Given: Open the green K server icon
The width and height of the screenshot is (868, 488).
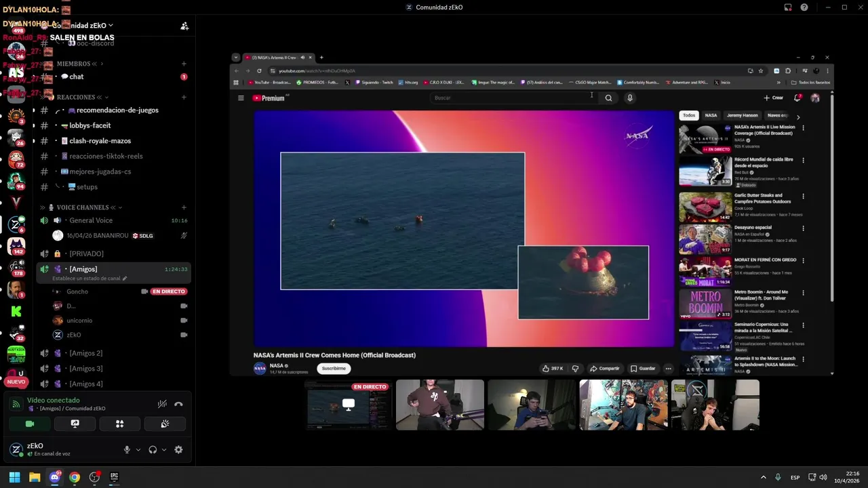Looking at the screenshot, I should coord(16,312).
